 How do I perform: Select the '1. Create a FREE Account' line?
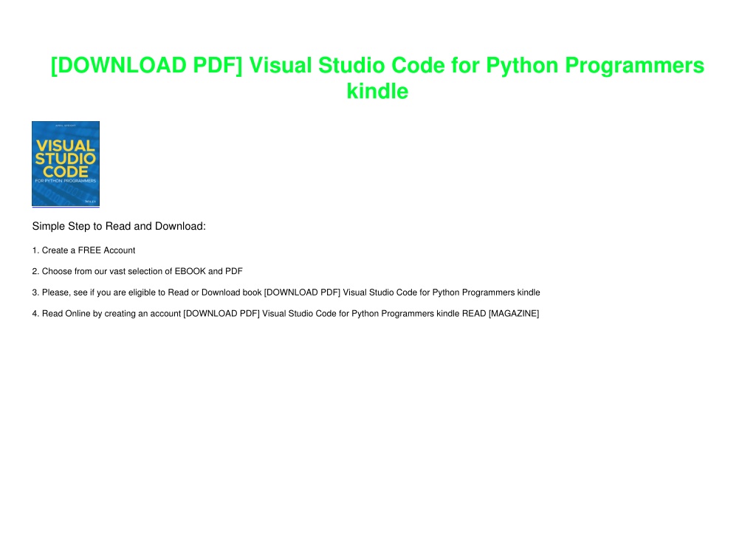tap(83, 250)
